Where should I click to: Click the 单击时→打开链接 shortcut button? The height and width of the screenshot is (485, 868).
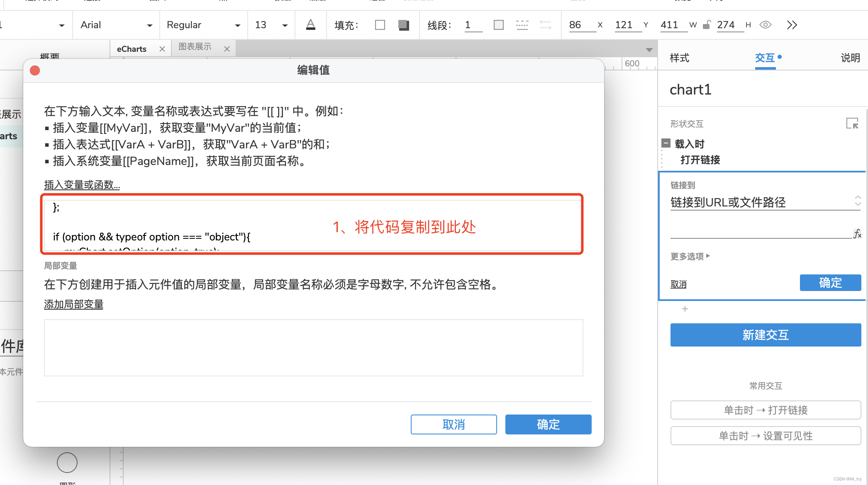[766, 410]
